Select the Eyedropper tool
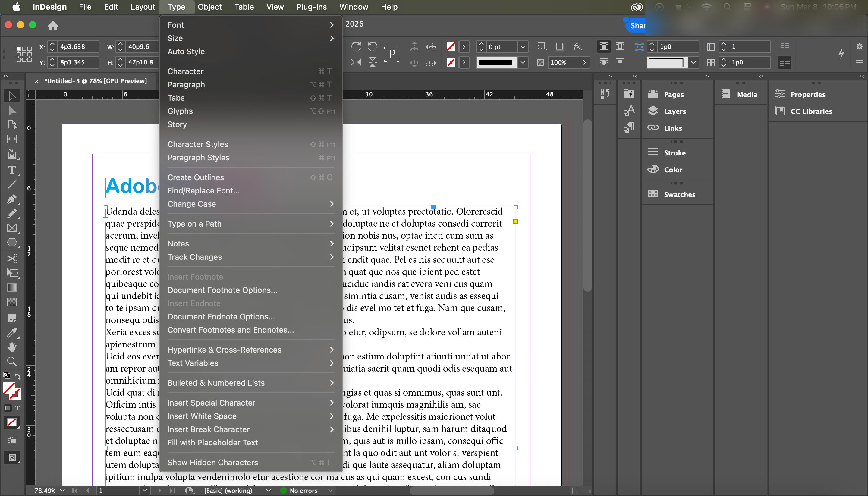Screen dimensions: 868x496 pos(12,332)
